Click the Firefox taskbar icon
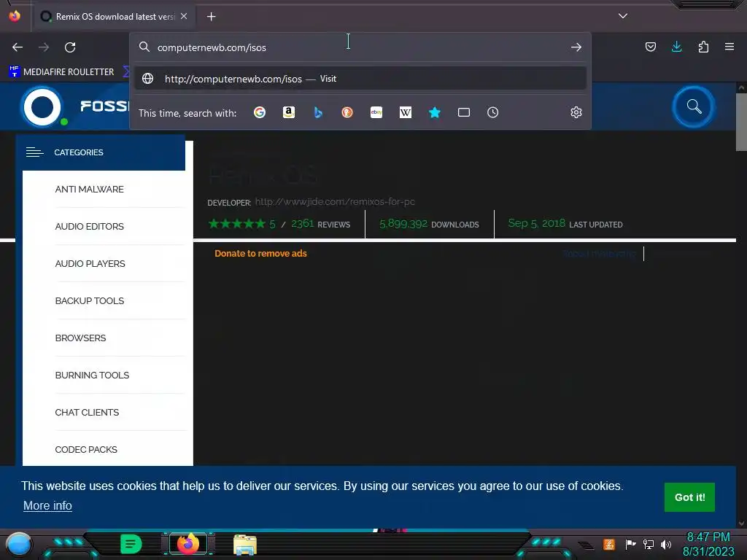747x560 pixels. [187, 543]
